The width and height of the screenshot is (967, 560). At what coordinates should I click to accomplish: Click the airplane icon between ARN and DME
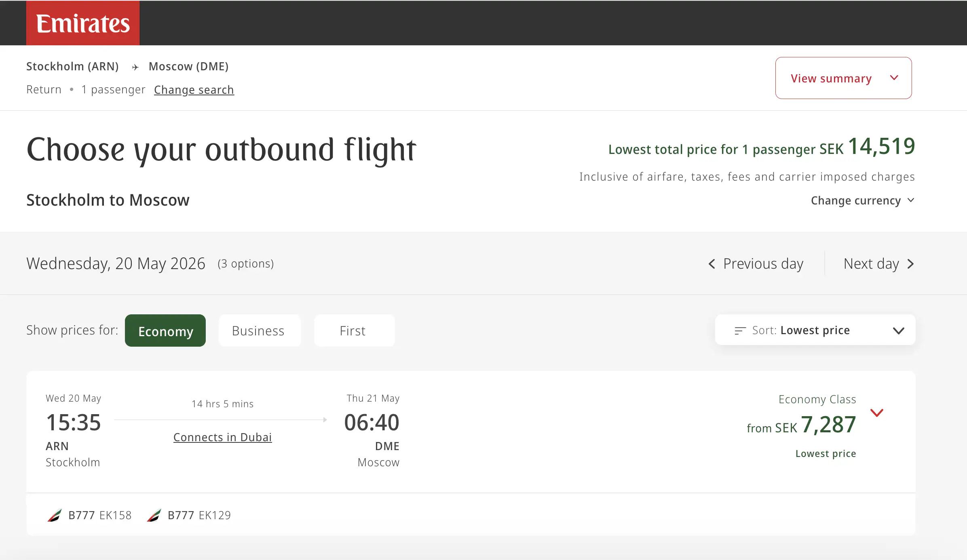click(x=135, y=67)
